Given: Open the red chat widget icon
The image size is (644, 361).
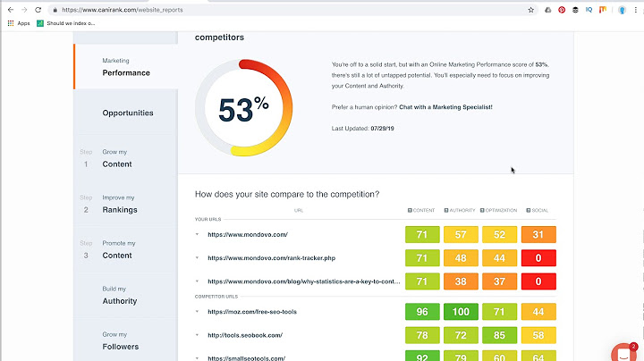Looking at the screenshot, I should pyautogui.click(x=623, y=351).
